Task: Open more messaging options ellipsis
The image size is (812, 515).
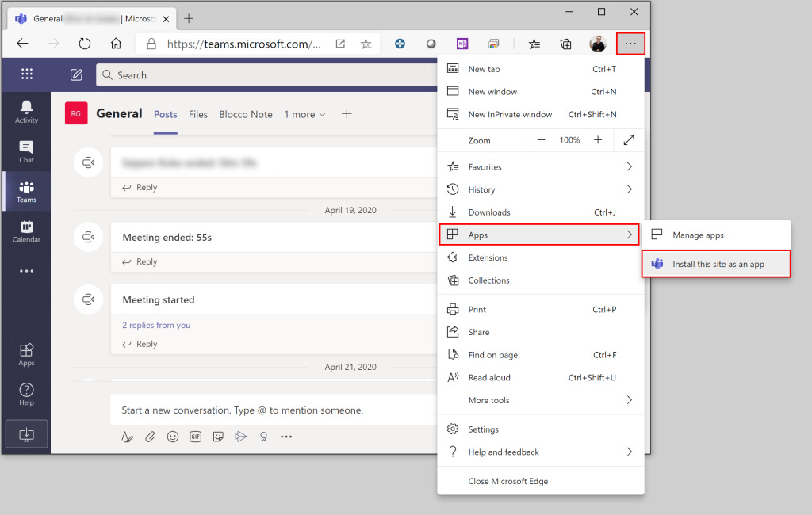Action: tap(286, 437)
